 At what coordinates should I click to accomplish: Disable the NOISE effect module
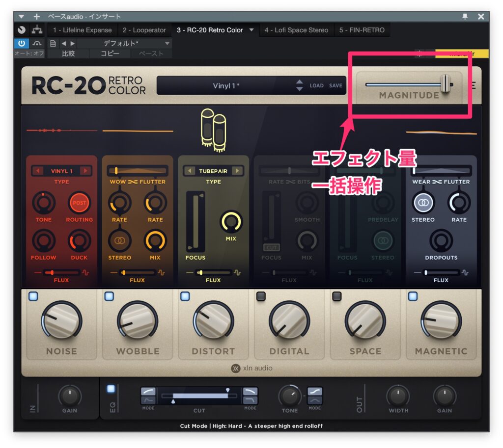click(32, 295)
